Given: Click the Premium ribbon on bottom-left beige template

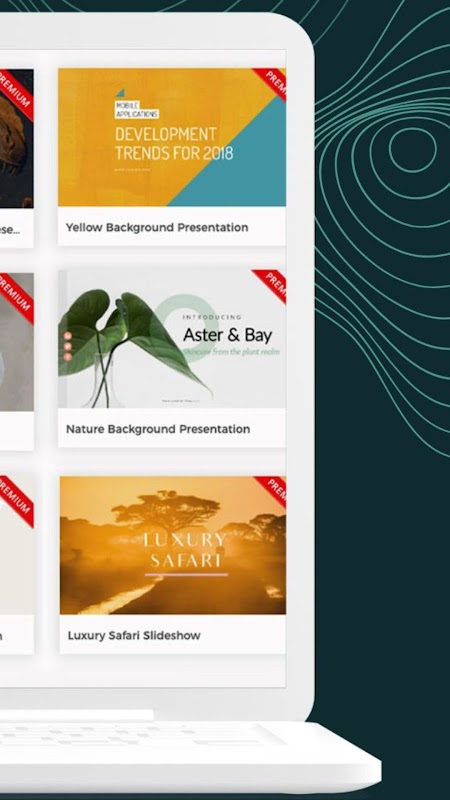Looking at the screenshot, I should point(15,500).
